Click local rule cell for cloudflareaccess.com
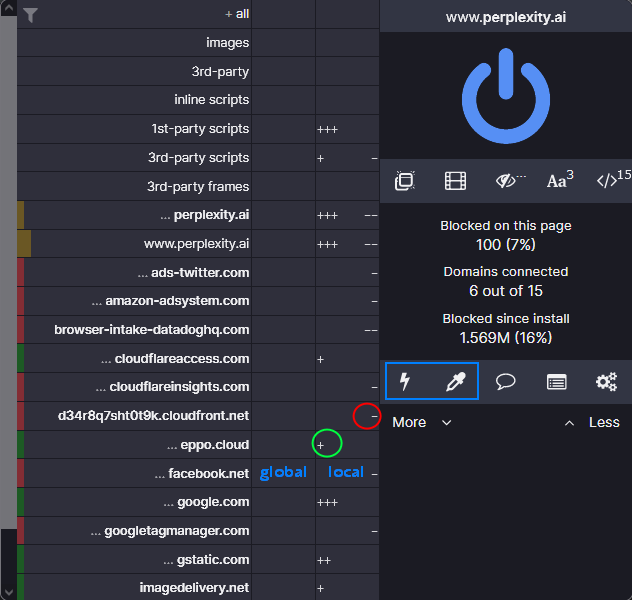Image resolution: width=632 pixels, height=600 pixels. [x=347, y=359]
